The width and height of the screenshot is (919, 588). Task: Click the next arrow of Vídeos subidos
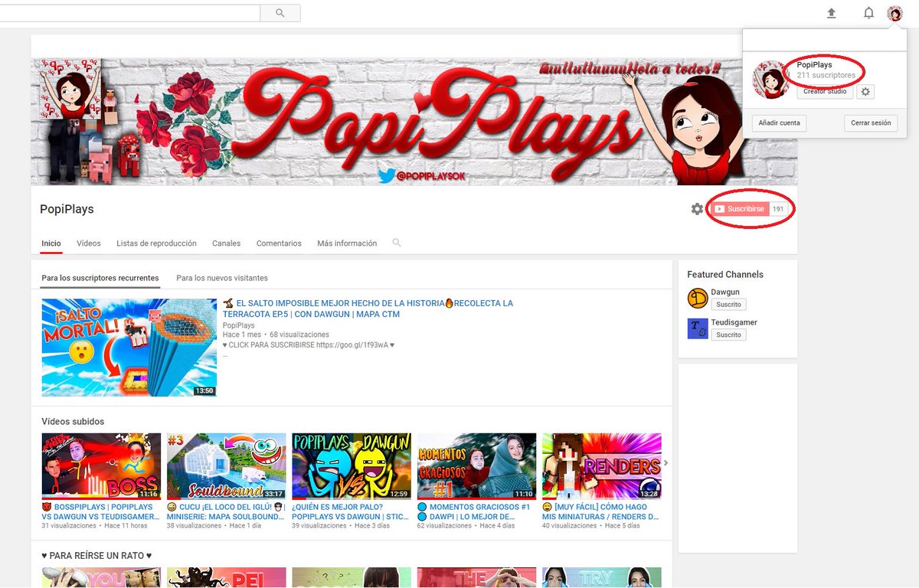pyautogui.click(x=666, y=462)
